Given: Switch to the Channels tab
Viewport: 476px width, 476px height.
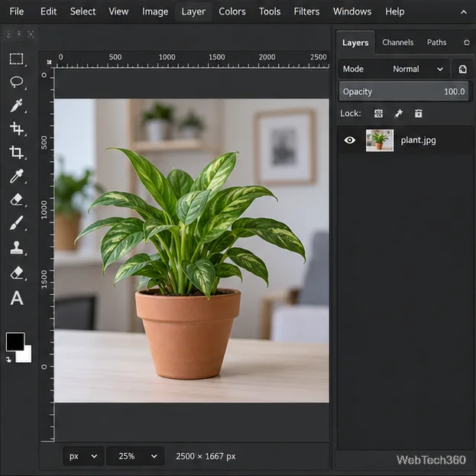Looking at the screenshot, I should (x=397, y=42).
